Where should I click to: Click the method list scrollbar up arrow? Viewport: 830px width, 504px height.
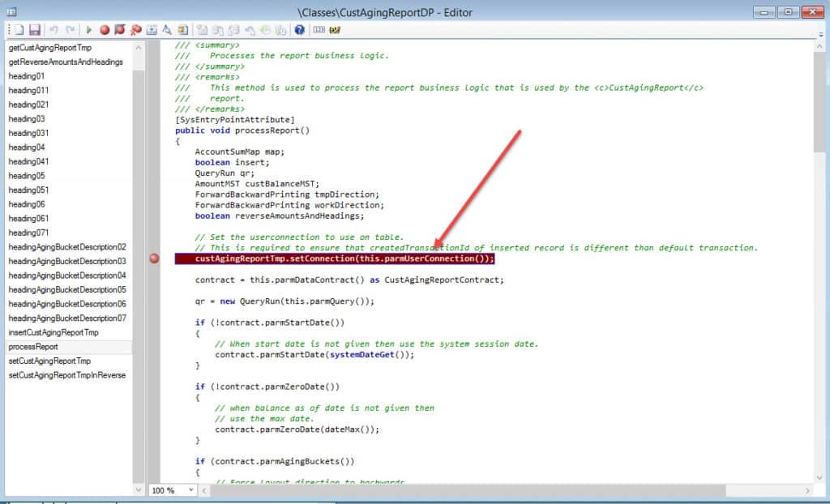coord(139,48)
